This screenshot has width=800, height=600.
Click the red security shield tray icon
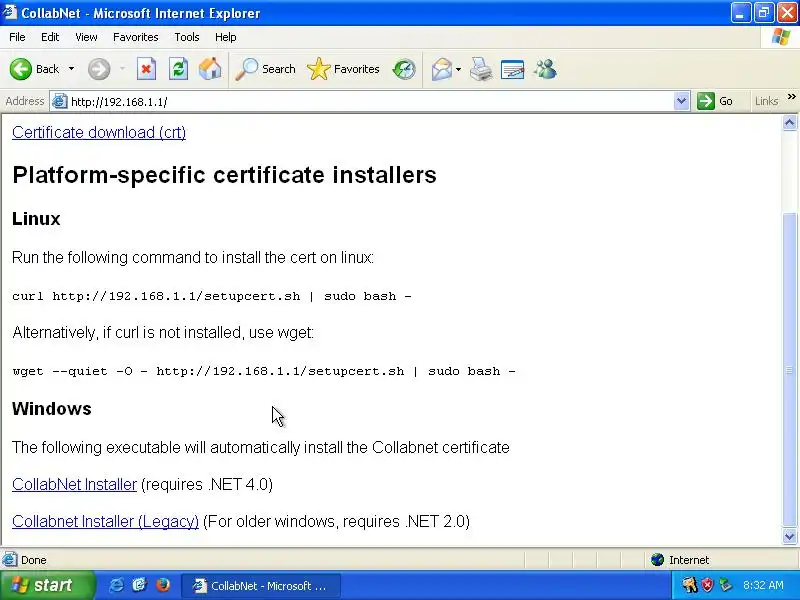click(x=707, y=585)
